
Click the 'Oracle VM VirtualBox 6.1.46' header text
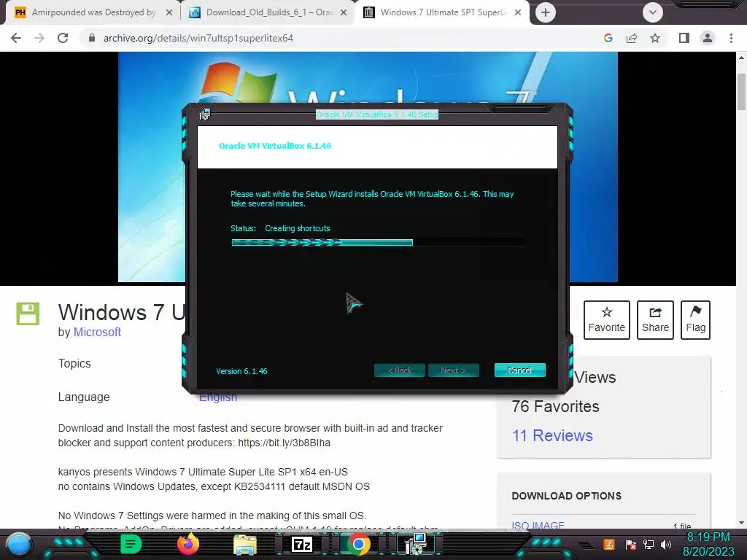(275, 146)
